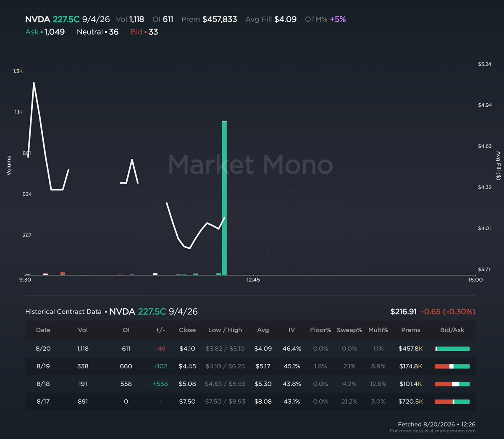Click the +102 OI change cell
Image resolution: width=504 pixels, height=439 pixels.
pos(160,366)
